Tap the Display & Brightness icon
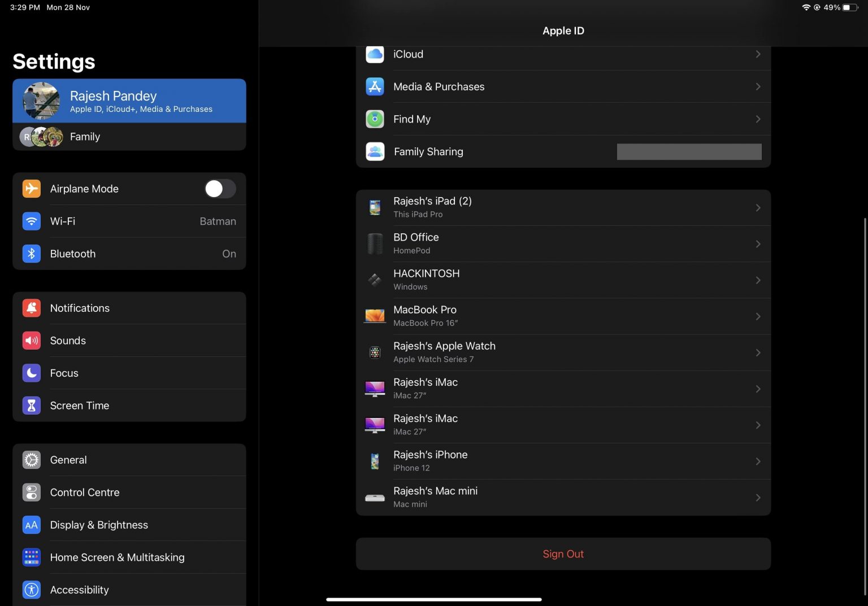Image resolution: width=868 pixels, height=606 pixels. click(x=32, y=525)
